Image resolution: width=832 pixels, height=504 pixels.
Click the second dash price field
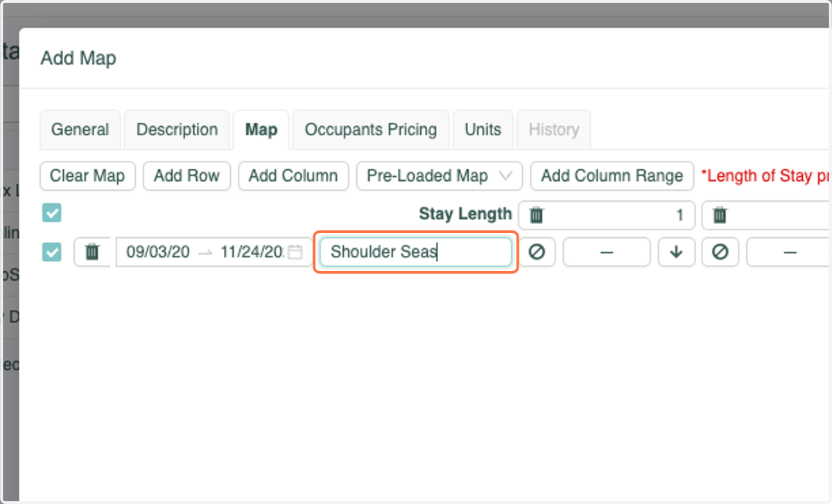coord(789,252)
